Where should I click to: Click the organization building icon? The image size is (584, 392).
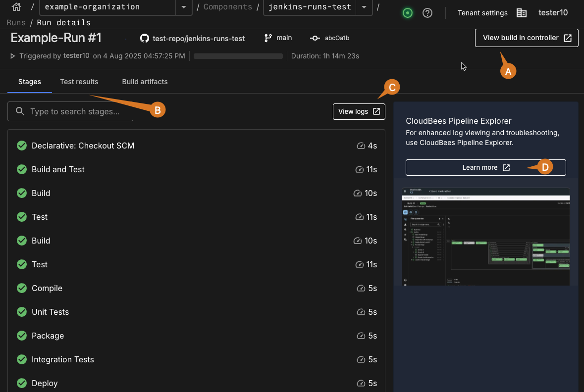[x=522, y=13]
